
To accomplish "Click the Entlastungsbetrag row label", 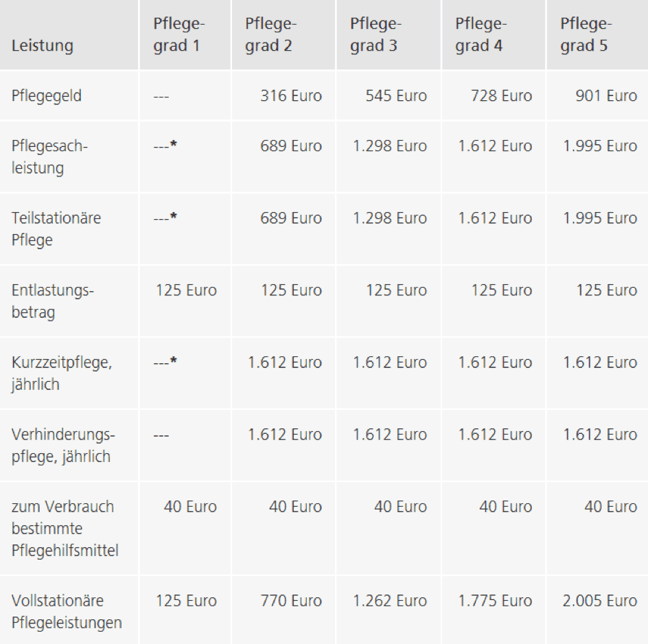I will point(52,301).
